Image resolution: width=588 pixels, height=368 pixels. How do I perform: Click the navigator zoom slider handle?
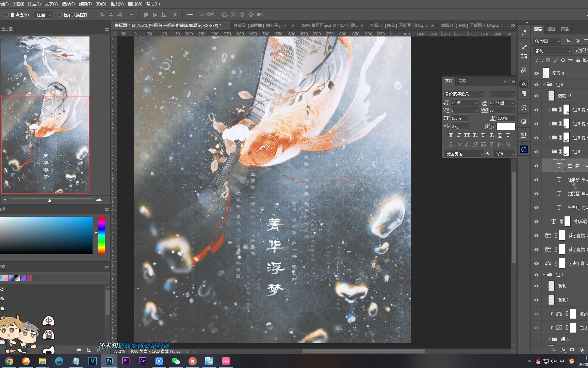tap(50, 201)
